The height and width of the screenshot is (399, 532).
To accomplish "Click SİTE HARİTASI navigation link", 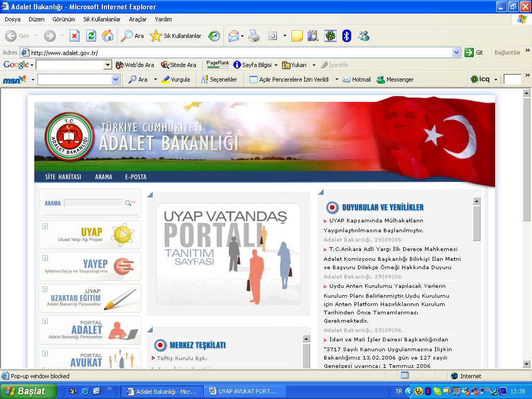I will [x=63, y=177].
